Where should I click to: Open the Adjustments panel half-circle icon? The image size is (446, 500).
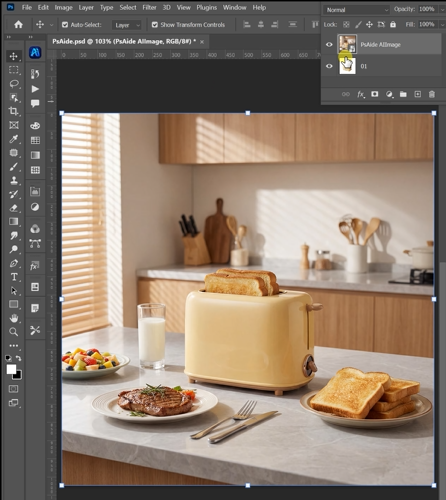35,207
